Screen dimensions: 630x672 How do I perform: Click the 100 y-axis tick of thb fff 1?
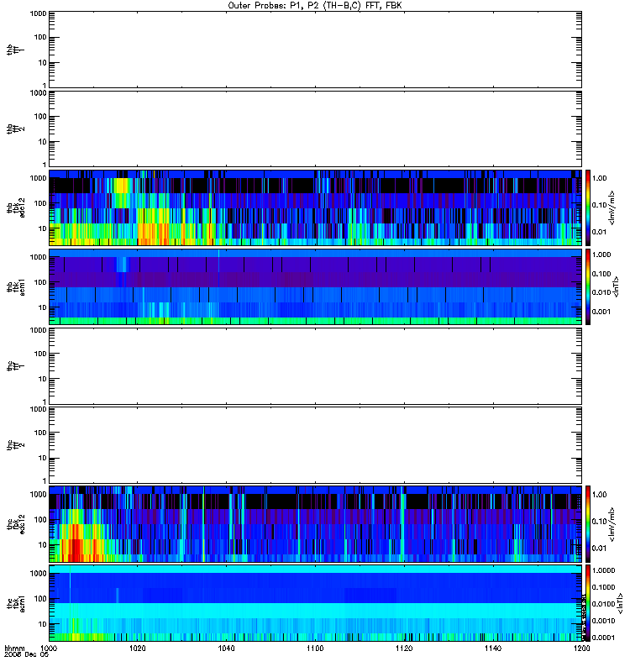coord(40,37)
